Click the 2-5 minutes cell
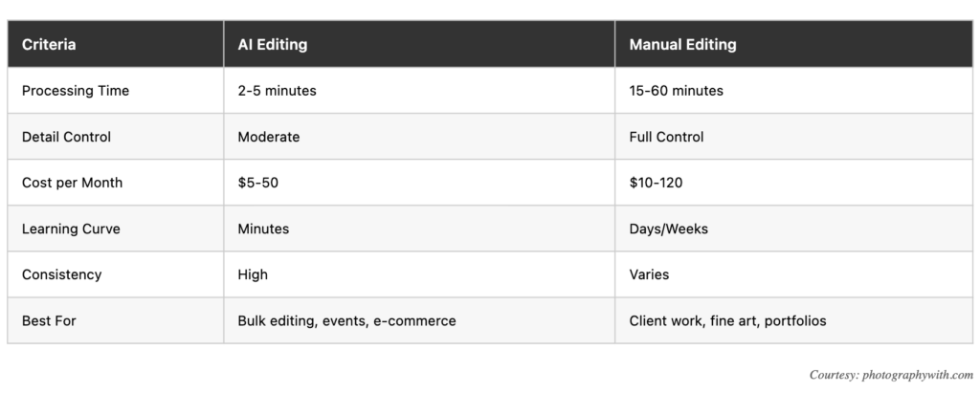The width and height of the screenshot is (980, 393). tap(277, 91)
